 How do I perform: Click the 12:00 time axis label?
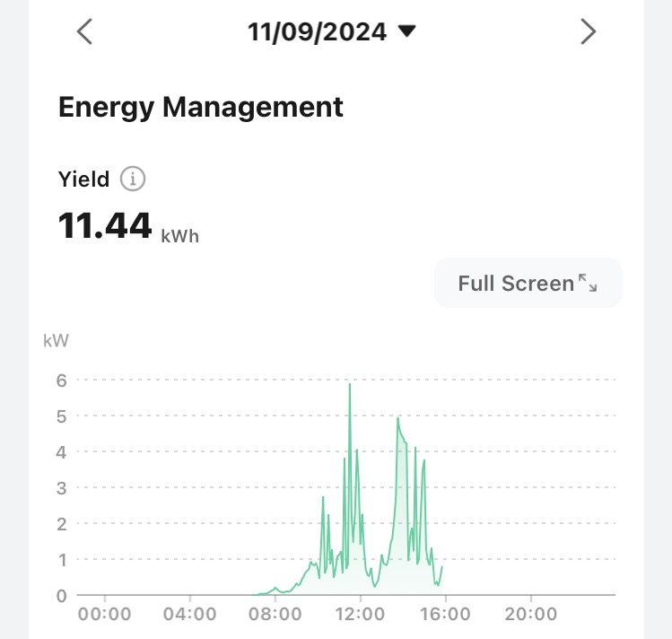pyautogui.click(x=361, y=615)
